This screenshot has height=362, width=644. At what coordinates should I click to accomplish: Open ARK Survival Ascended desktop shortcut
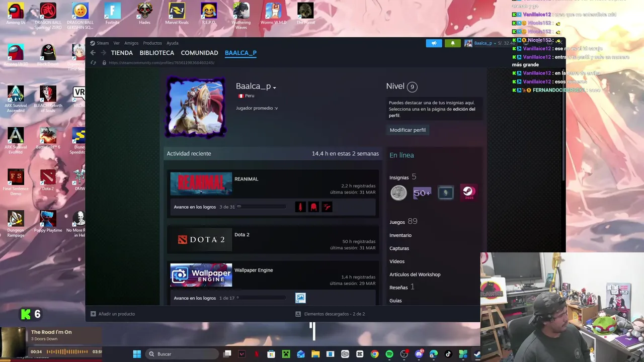click(x=16, y=99)
